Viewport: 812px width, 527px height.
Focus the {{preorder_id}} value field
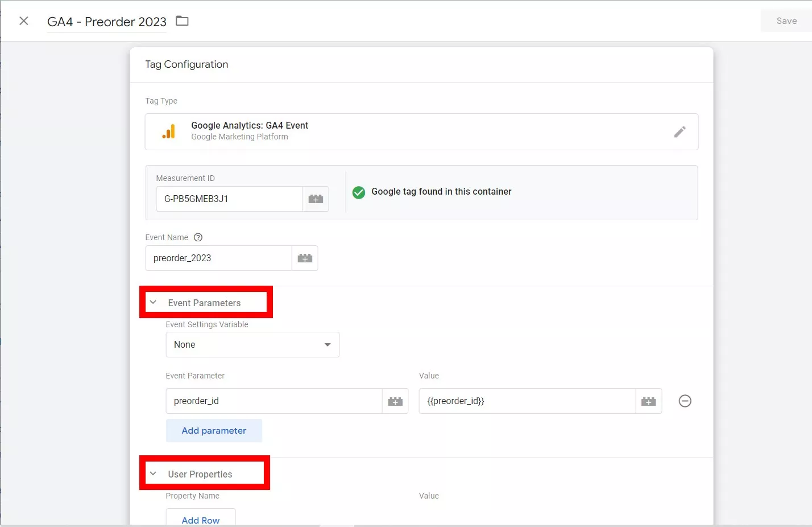(x=527, y=401)
